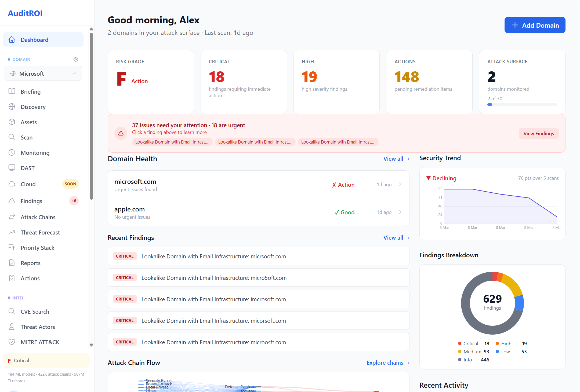
Task: Open Explore chains link
Action: point(388,362)
